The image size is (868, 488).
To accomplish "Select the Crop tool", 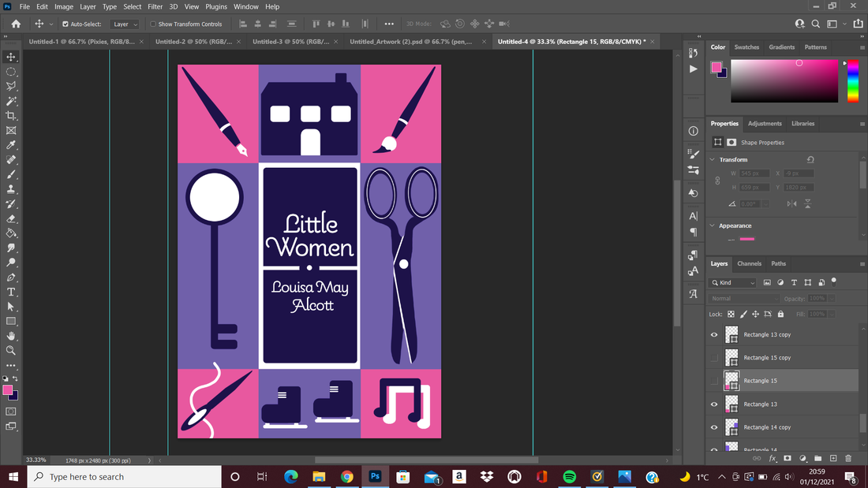I will [11, 116].
